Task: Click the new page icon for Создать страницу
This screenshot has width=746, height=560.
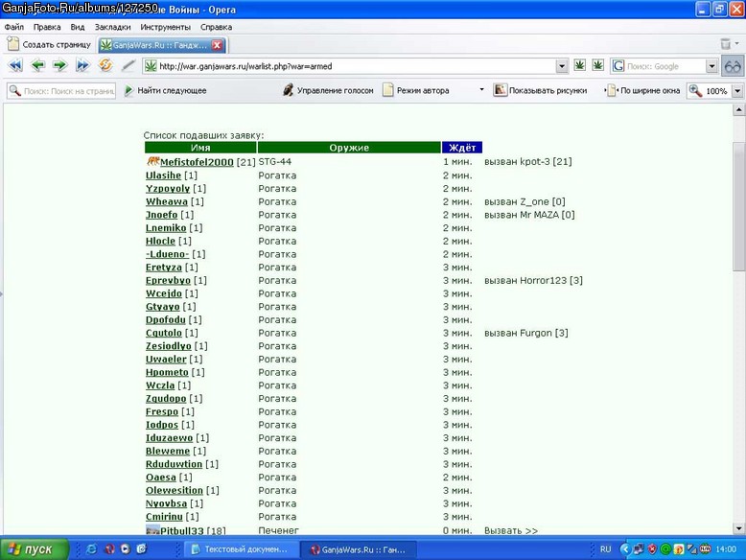Action: tap(13, 44)
